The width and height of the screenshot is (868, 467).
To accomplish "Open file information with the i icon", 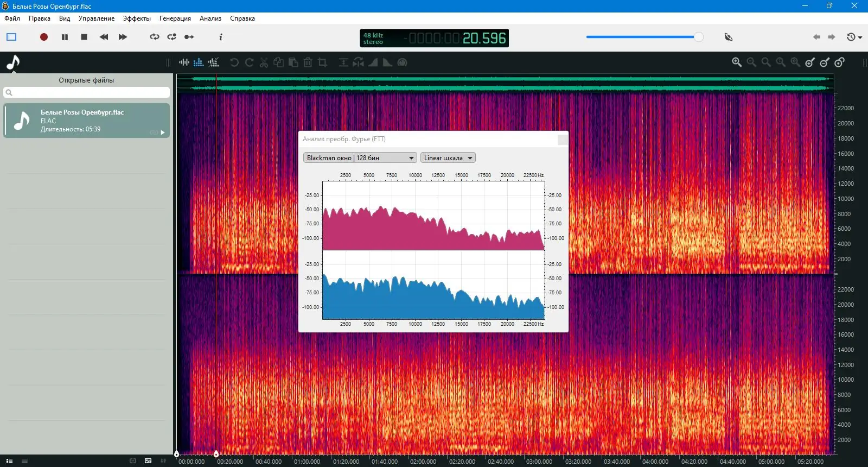I will click(220, 37).
